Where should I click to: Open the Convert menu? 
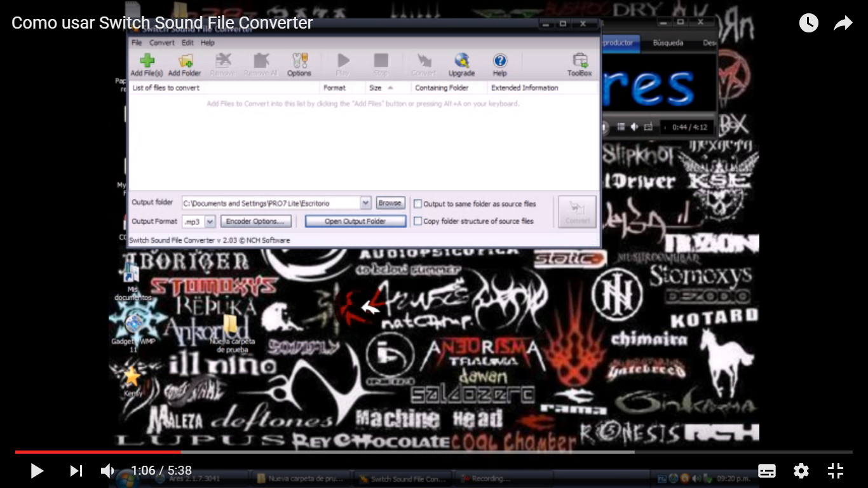click(162, 43)
